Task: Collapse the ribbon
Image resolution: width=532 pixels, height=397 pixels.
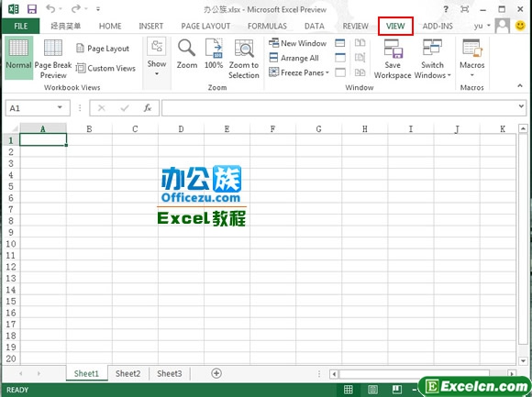Action: pyautogui.click(x=520, y=86)
